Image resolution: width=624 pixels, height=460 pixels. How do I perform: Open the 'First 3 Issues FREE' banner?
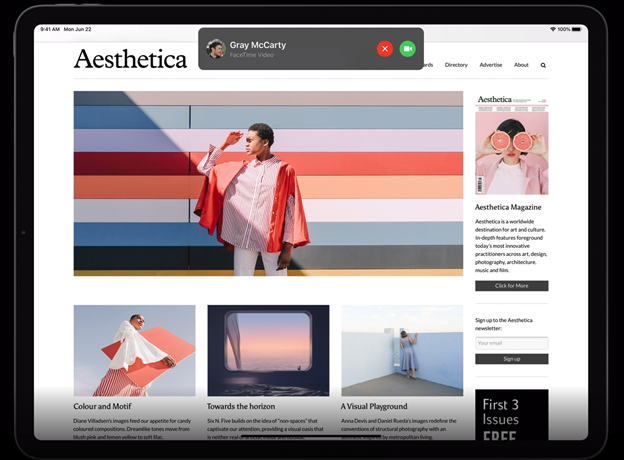click(512, 415)
